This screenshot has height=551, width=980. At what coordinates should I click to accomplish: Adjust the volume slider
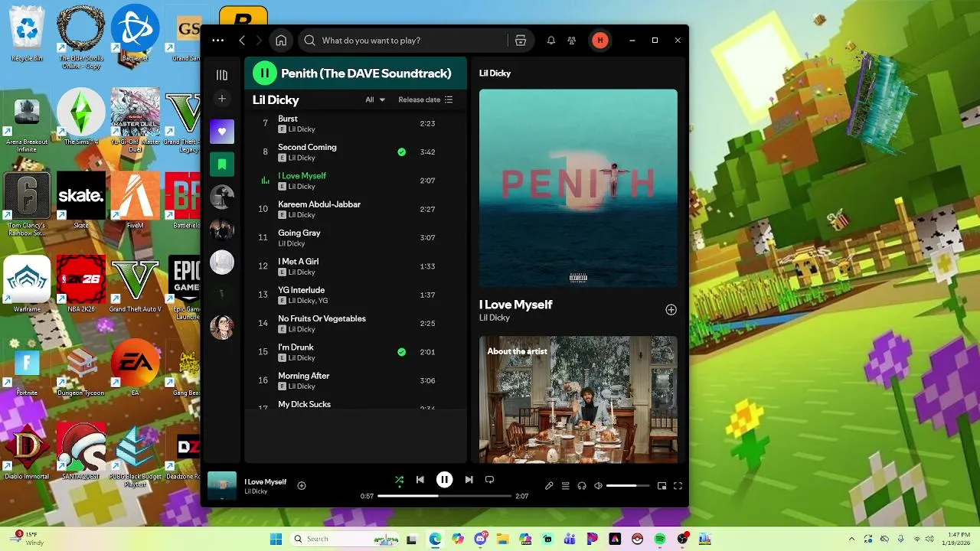point(628,486)
